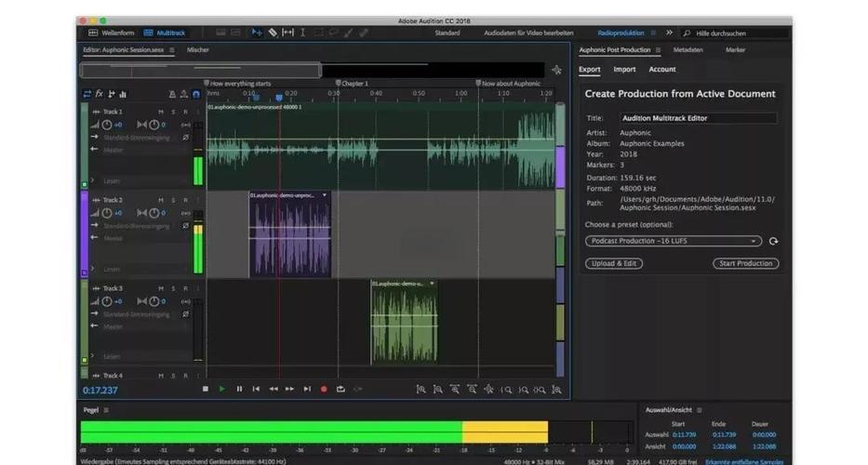868x465 pixels.
Task: Select Audiodaten für Video bearbeiten workspace
Action: pyautogui.click(x=528, y=33)
